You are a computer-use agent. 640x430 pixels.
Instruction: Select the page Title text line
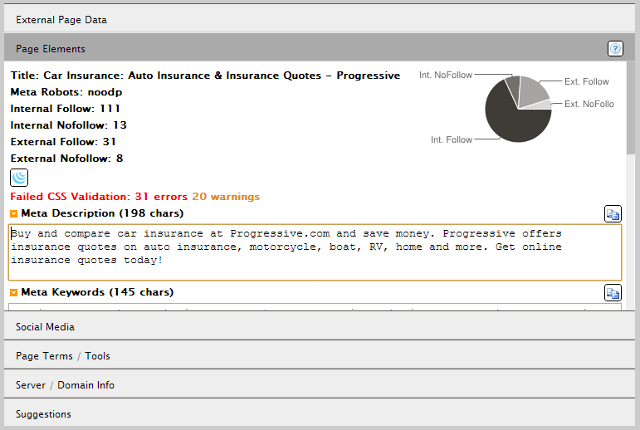[x=205, y=75]
